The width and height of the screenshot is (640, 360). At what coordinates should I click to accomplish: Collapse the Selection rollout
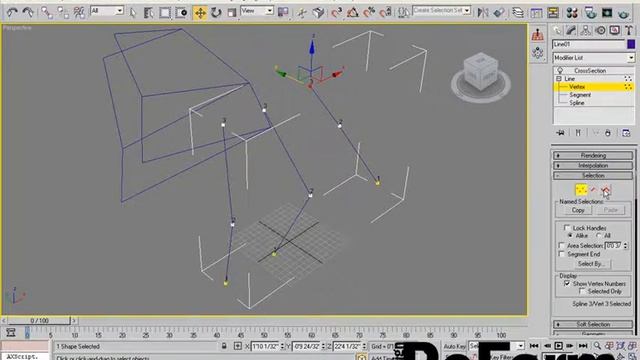[x=593, y=176]
